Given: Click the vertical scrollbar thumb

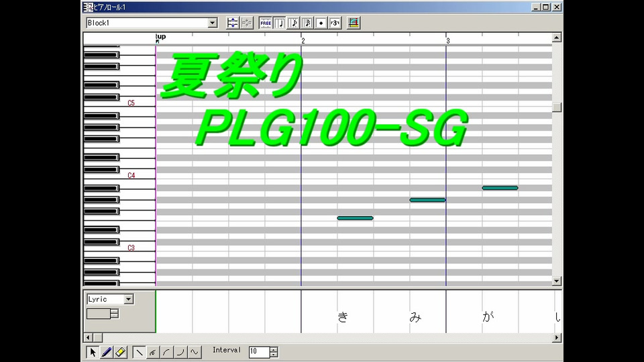Looking at the screenshot, I should click(557, 107).
